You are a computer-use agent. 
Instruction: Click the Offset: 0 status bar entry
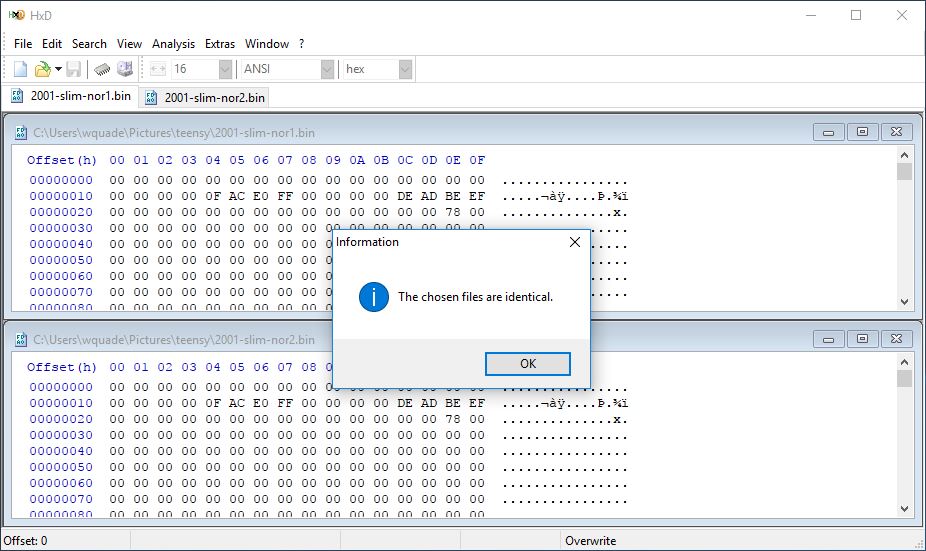25,540
